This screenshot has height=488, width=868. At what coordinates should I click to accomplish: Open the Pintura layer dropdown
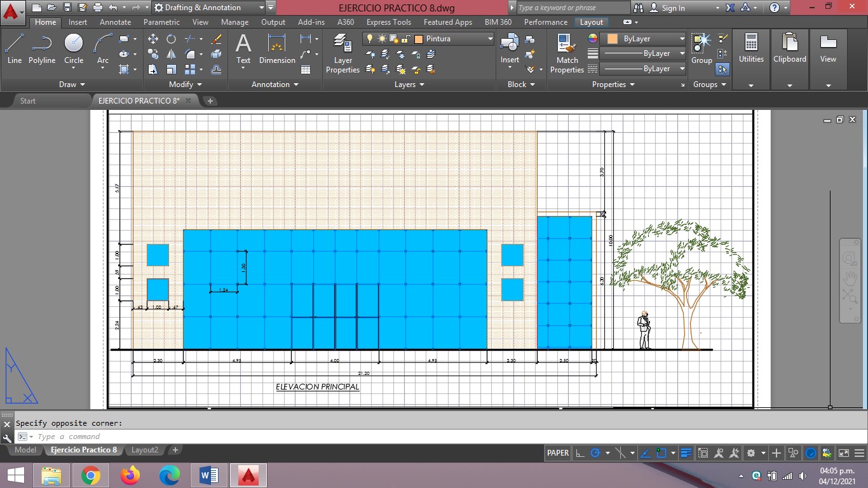pos(491,39)
